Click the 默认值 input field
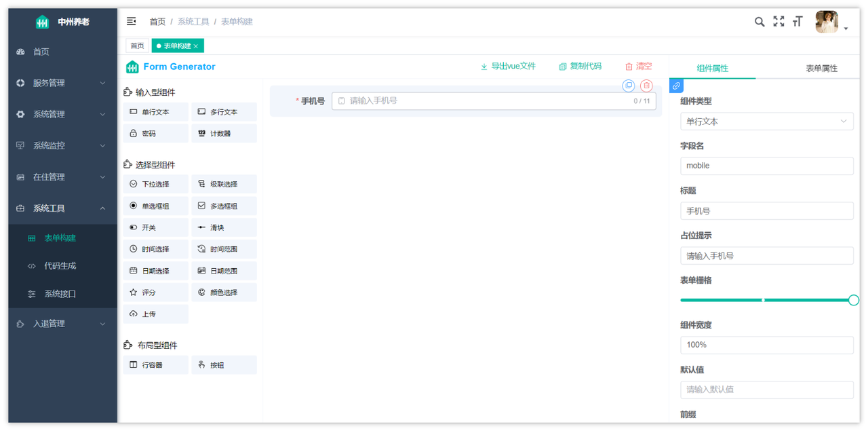 tap(767, 390)
